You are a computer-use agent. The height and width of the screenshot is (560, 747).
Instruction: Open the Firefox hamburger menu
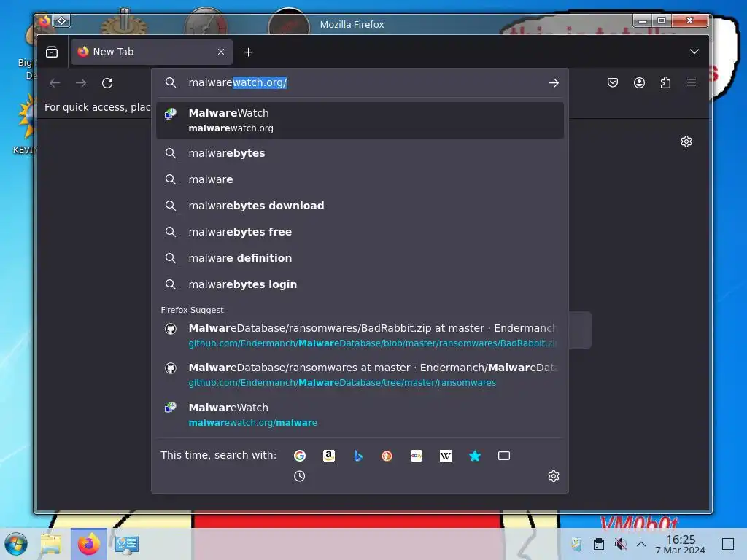click(692, 82)
